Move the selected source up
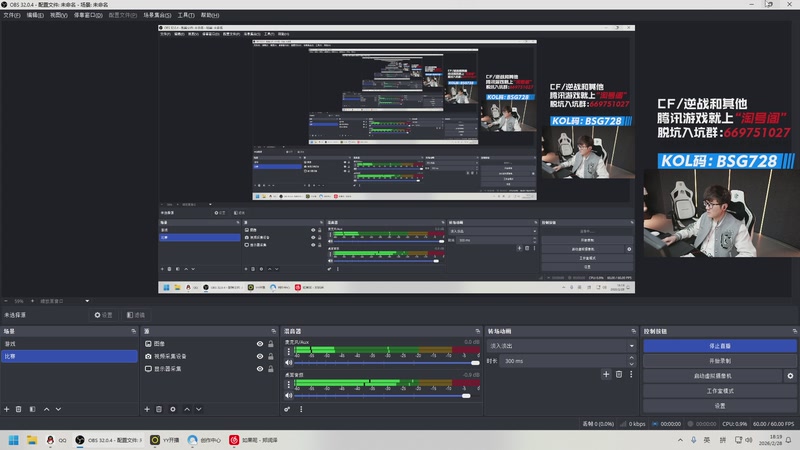This screenshot has width=800, height=450. click(x=187, y=409)
